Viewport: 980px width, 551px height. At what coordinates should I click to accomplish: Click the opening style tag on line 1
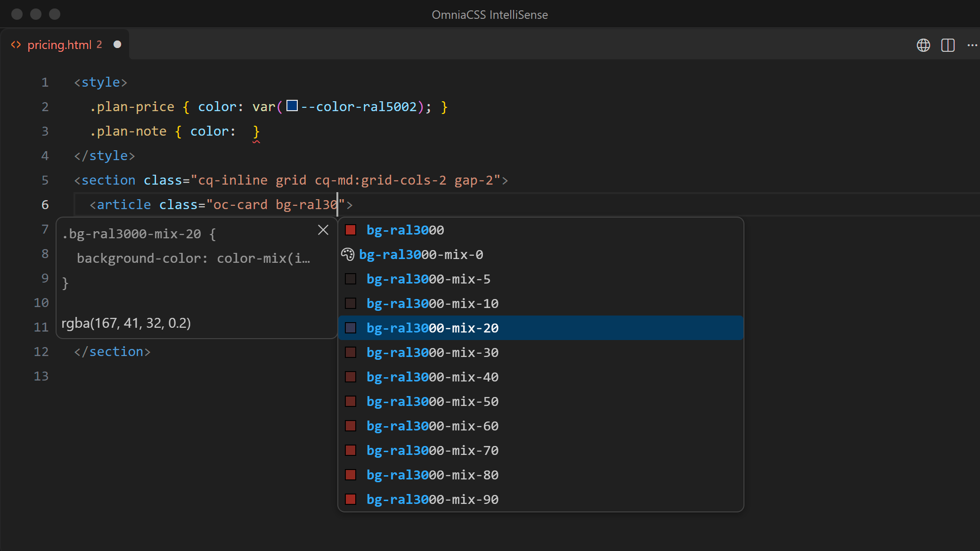101,82
